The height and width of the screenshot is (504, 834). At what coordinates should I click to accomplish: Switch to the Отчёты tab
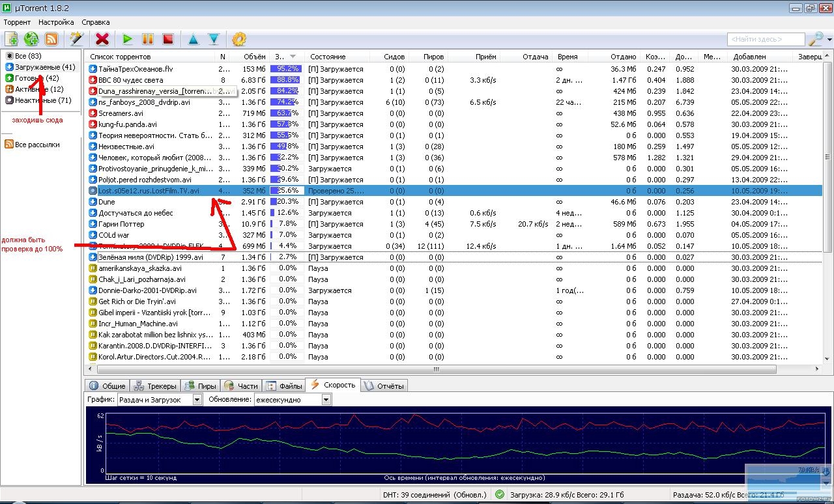384,385
